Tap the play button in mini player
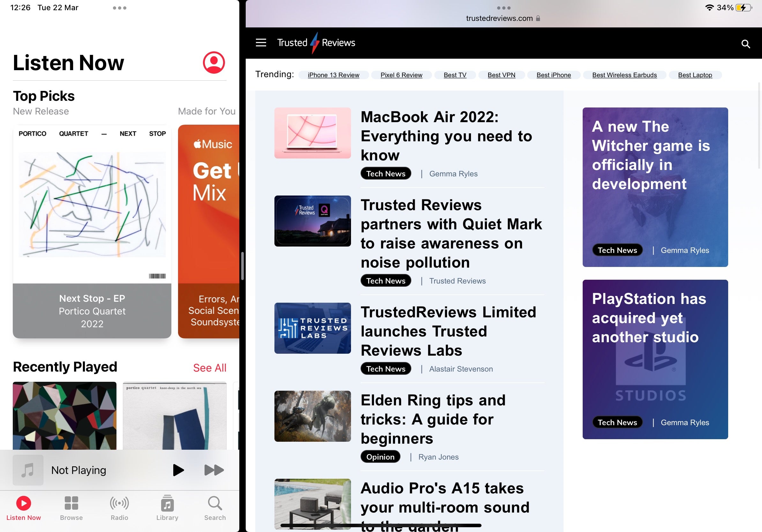 click(178, 470)
